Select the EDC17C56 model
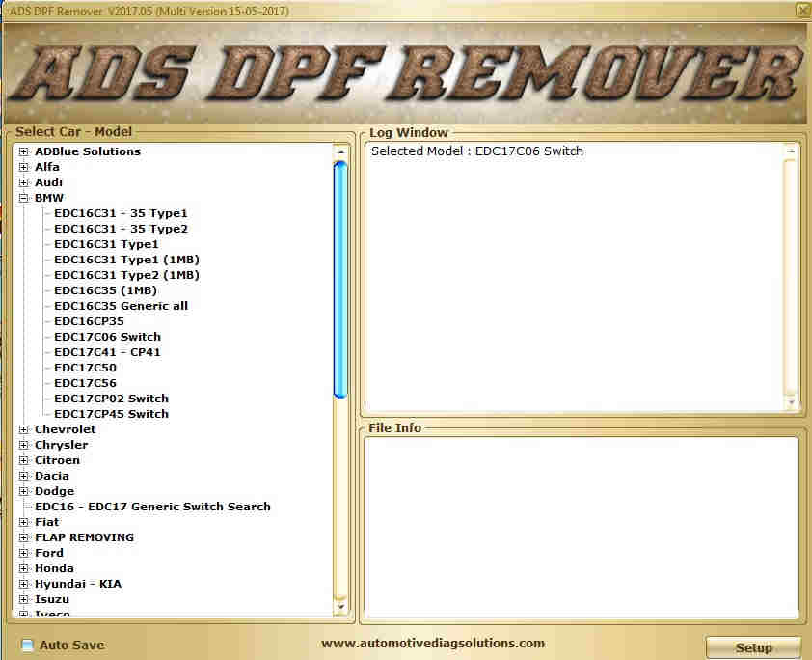Screen dimensions: 812x660 click(85, 383)
